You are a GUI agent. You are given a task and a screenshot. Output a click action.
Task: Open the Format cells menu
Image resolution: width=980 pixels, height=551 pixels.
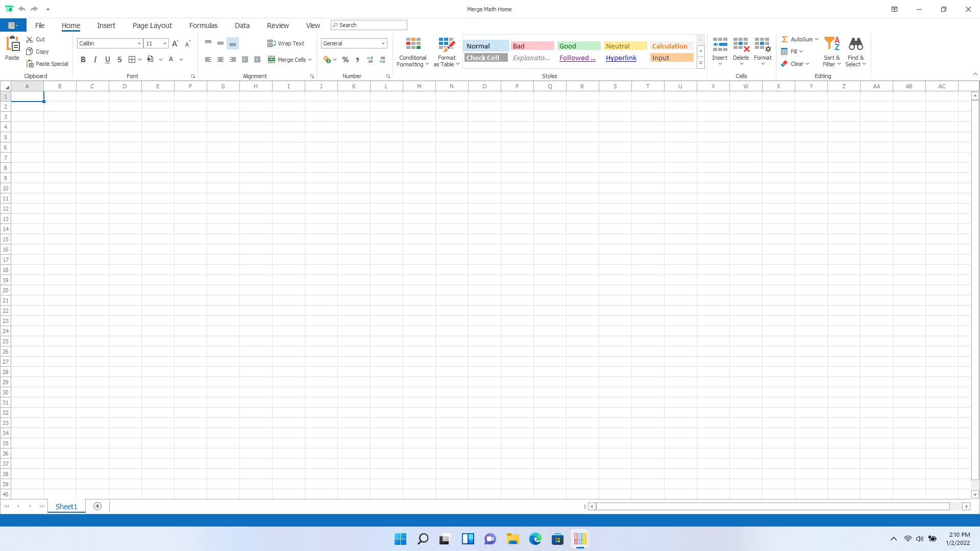coord(763,52)
